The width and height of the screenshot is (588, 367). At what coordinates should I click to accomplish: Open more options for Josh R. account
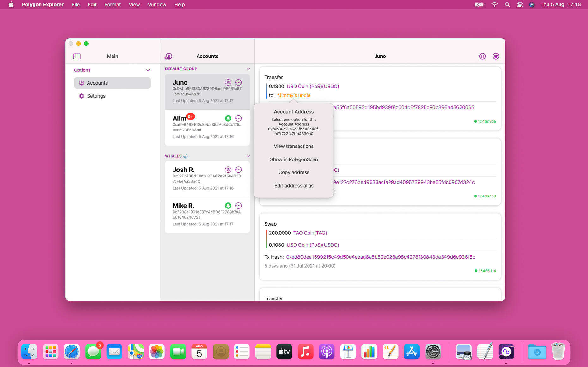pyautogui.click(x=238, y=170)
